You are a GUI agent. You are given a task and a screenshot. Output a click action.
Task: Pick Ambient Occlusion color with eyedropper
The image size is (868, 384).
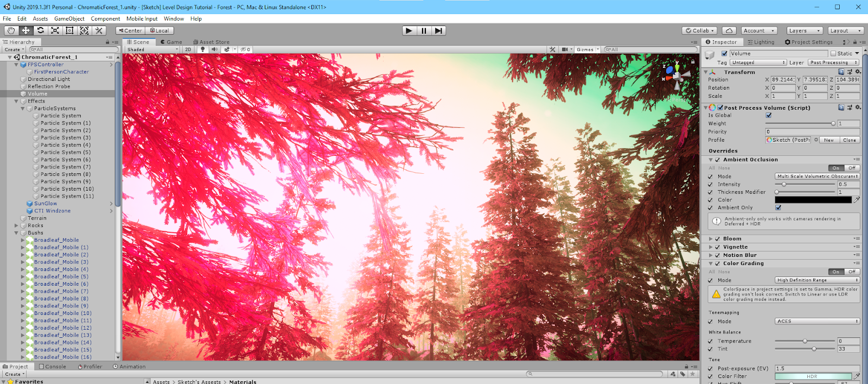tap(857, 200)
